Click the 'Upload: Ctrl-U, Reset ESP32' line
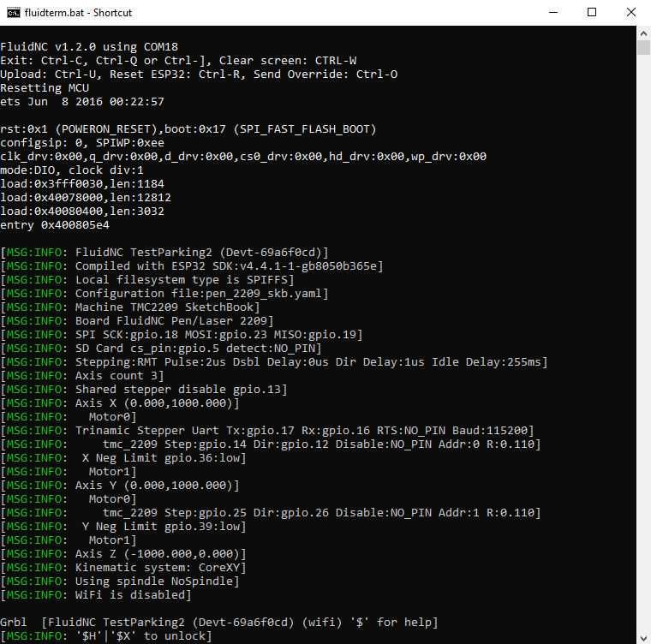 click(x=199, y=75)
